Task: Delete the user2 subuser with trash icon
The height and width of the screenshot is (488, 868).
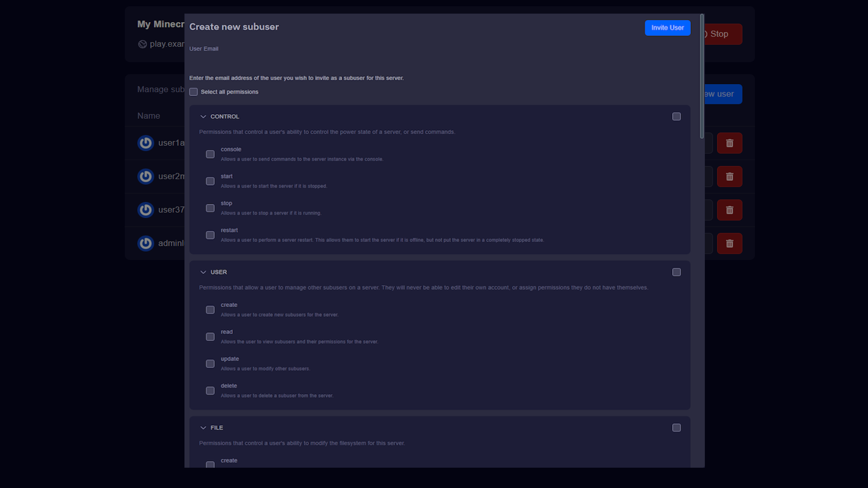Action: pos(729,177)
